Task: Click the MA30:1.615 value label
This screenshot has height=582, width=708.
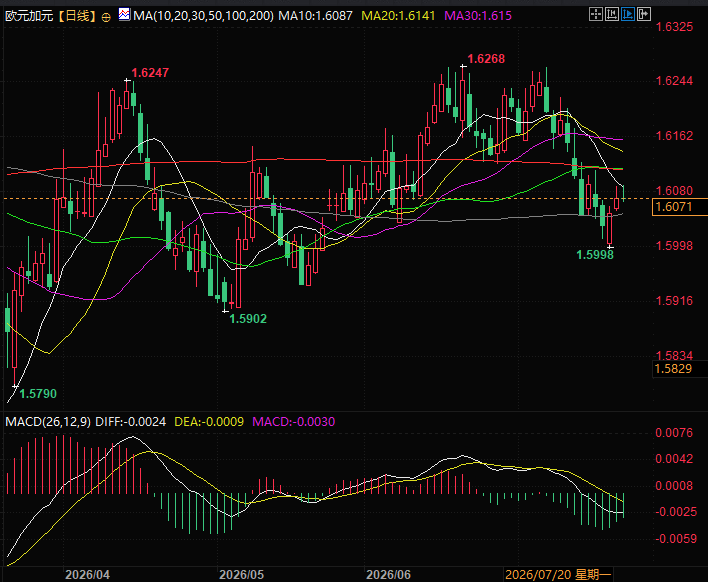Action: coord(478,16)
